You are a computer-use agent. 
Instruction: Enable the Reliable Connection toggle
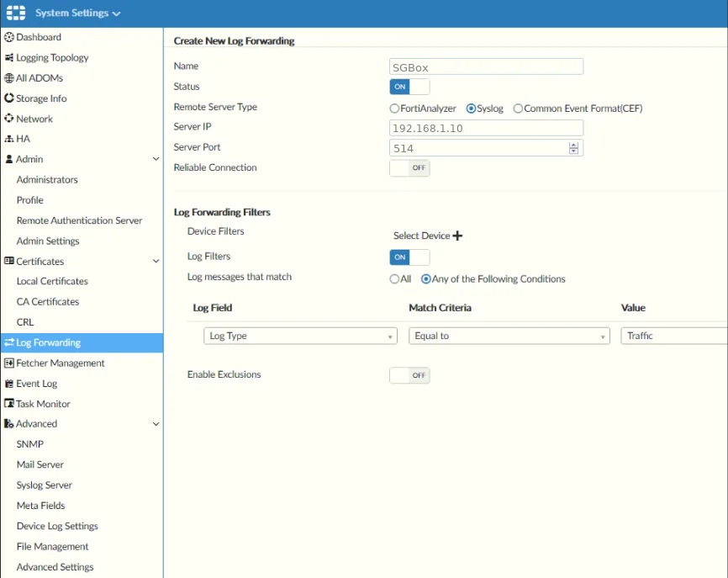point(409,168)
